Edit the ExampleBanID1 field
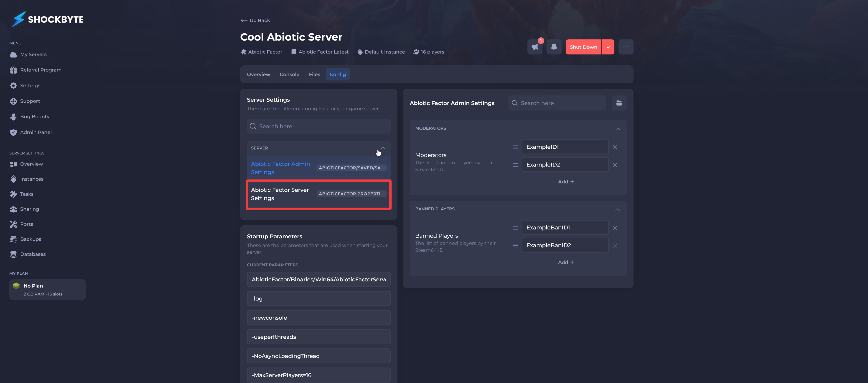The height and width of the screenshot is (383, 868). point(565,228)
